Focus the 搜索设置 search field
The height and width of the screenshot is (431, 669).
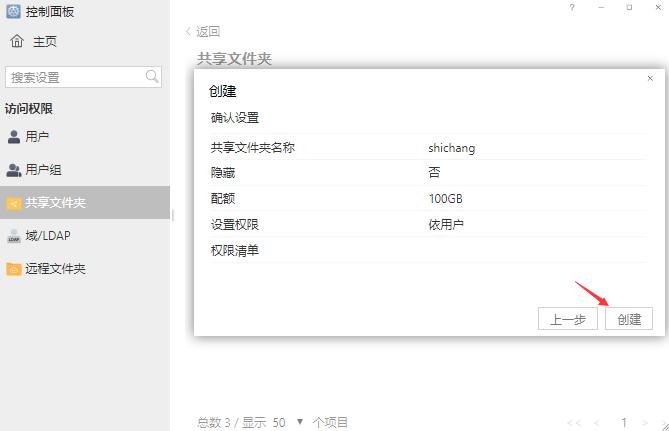[x=74, y=77]
